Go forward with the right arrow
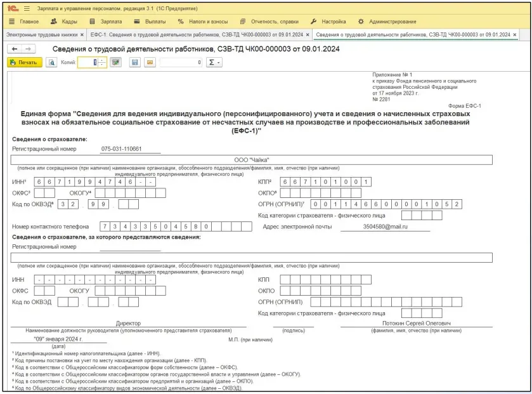This screenshot has height=394, width=532. 28,49
